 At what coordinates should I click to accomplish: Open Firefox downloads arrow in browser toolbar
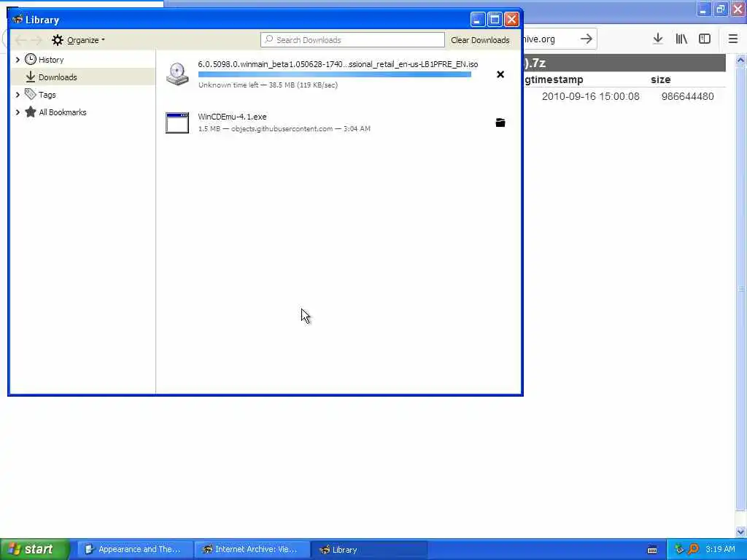(658, 39)
